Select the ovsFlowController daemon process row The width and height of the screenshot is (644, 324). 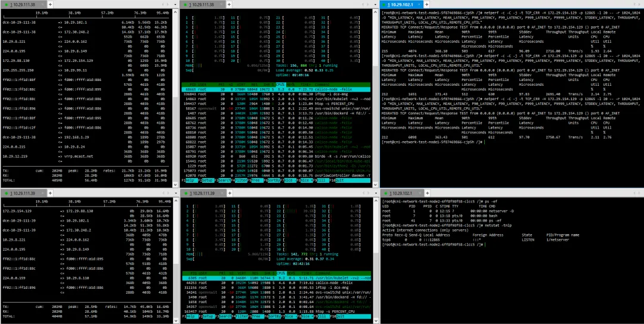pos(277,175)
